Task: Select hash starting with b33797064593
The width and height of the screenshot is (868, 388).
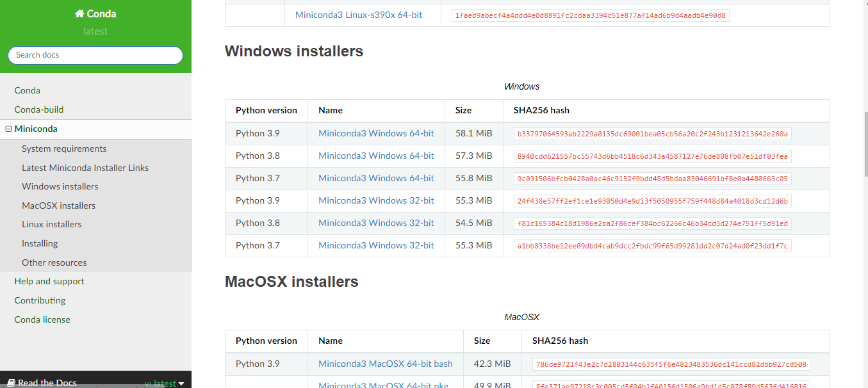Action: [x=653, y=134]
